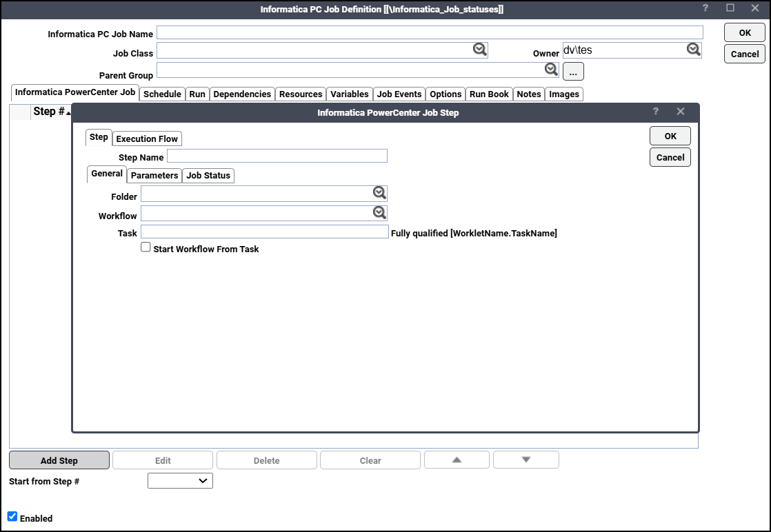Click into the Task input field
Image resolution: width=771 pixels, height=532 pixels.
265,232
